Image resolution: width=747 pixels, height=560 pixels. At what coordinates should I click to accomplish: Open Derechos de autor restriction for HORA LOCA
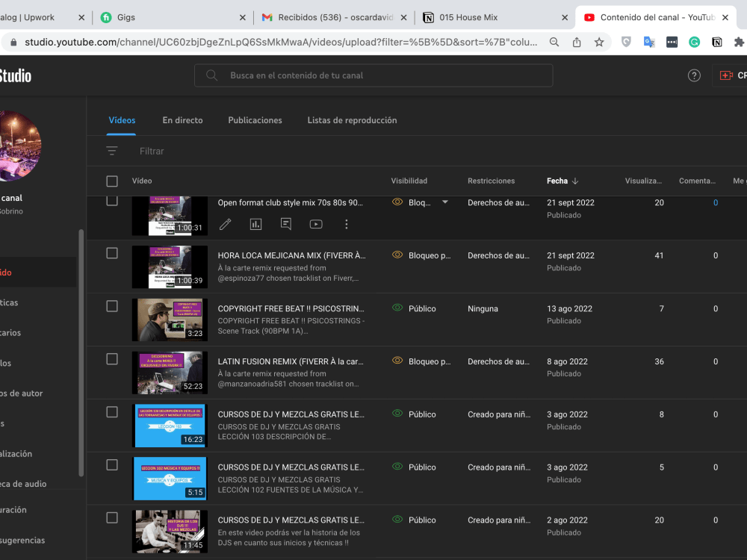pyautogui.click(x=498, y=255)
